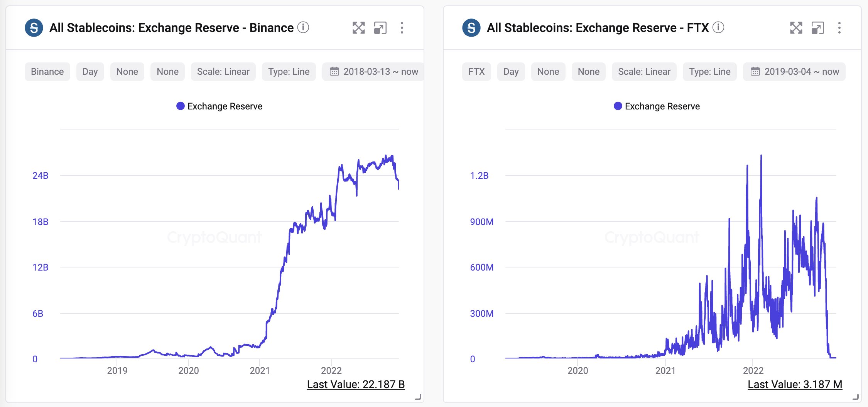The height and width of the screenshot is (407, 868).
Task: Click the Binance chart's stablecoin logo icon
Action: tap(35, 27)
